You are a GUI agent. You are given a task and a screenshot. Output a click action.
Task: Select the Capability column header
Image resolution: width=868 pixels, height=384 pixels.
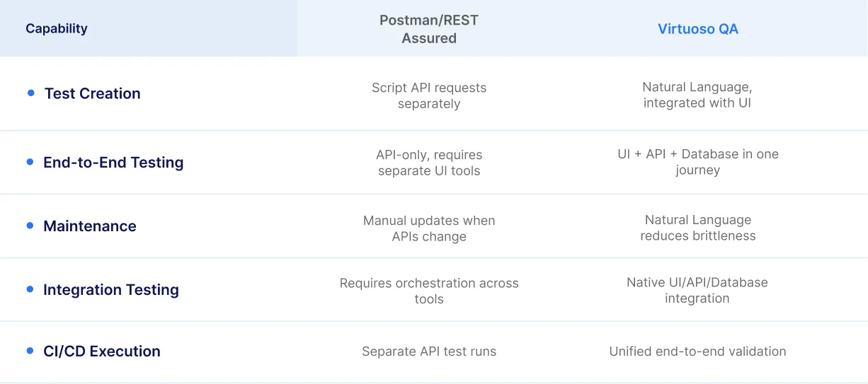click(x=57, y=29)
